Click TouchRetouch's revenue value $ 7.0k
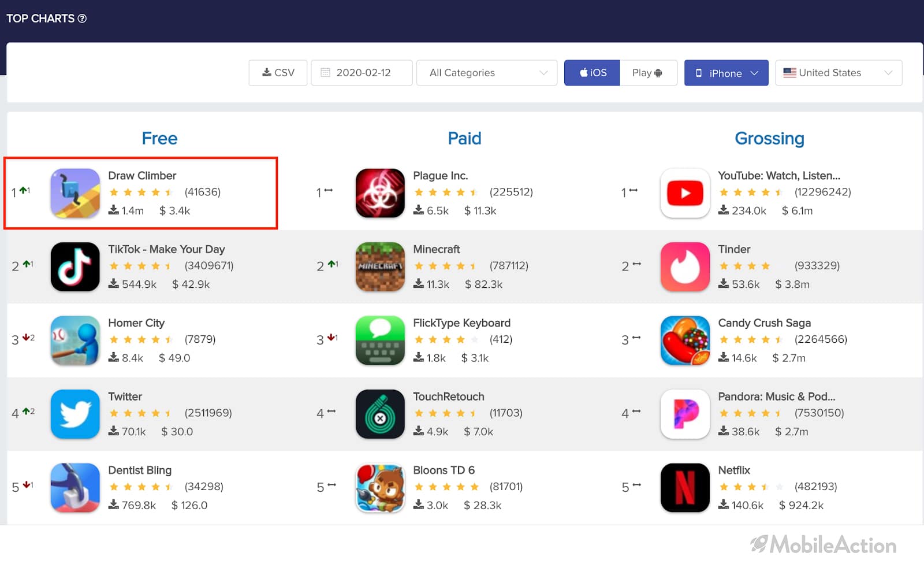Screen dimensions: 924x567 coord(479,432)
